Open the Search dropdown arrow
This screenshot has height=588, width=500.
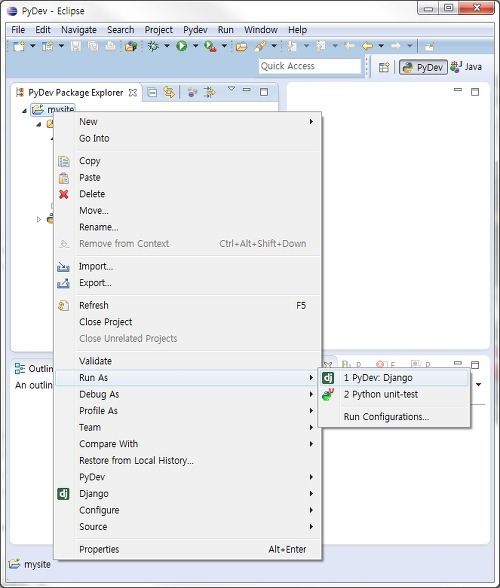[x=274, y=46]
